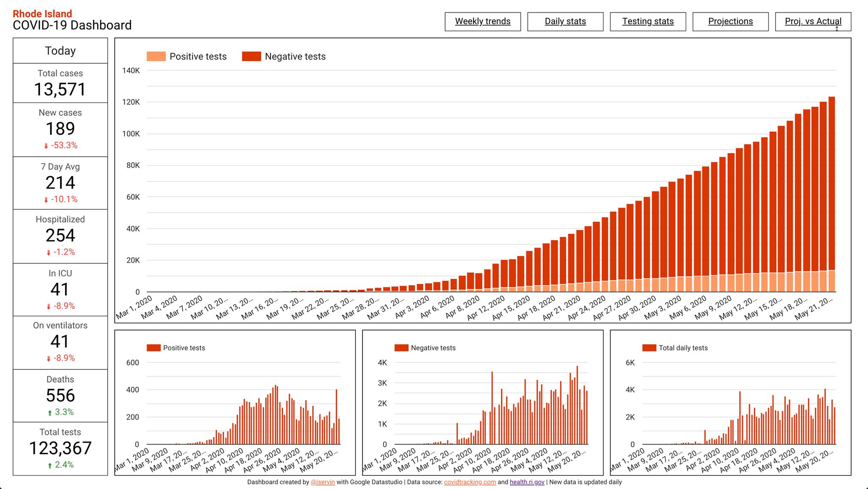Click the red down arrow under New cases
The width and height of the screenshot is (868, 489).
[x=46, y=146]
